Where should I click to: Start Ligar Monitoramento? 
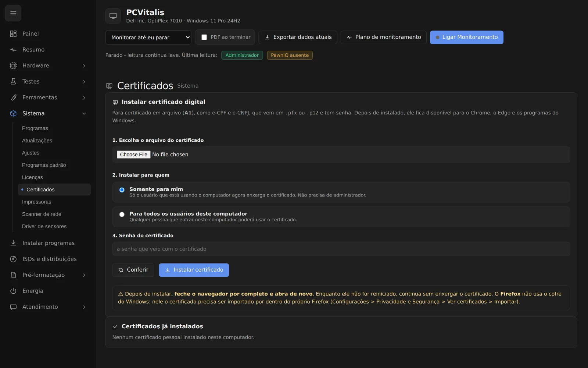pos(467,37)
